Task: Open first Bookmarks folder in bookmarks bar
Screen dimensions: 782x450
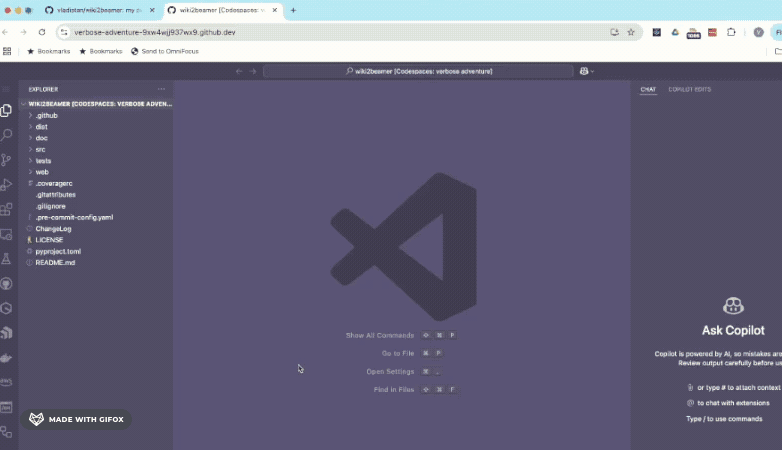Action: [48, 51]
